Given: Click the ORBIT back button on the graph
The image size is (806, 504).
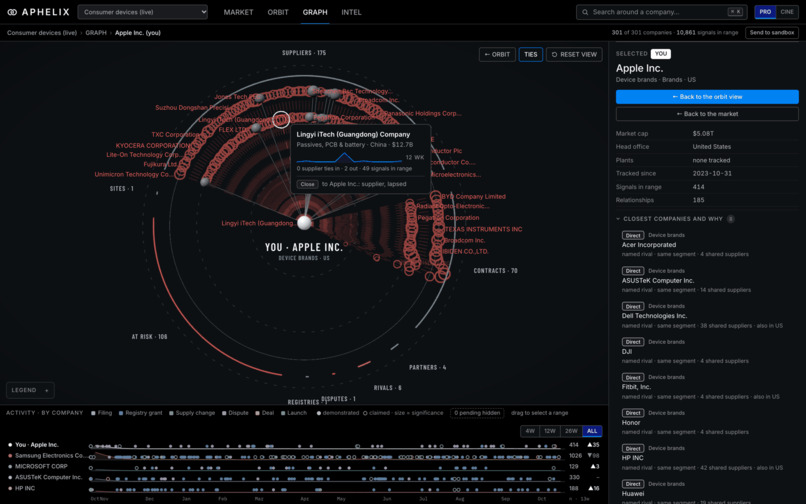Looking at the screenshot, I should coord(497,55).
